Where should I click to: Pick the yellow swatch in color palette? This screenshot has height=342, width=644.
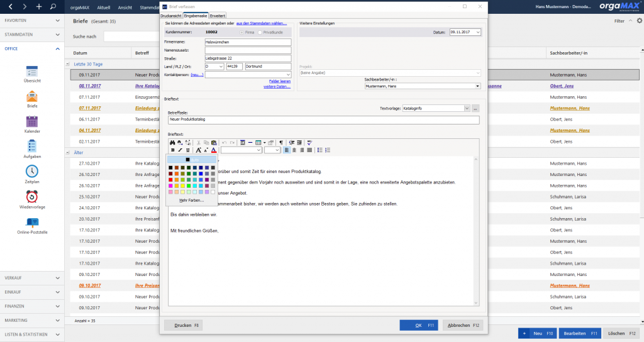(x=183, y=185)
